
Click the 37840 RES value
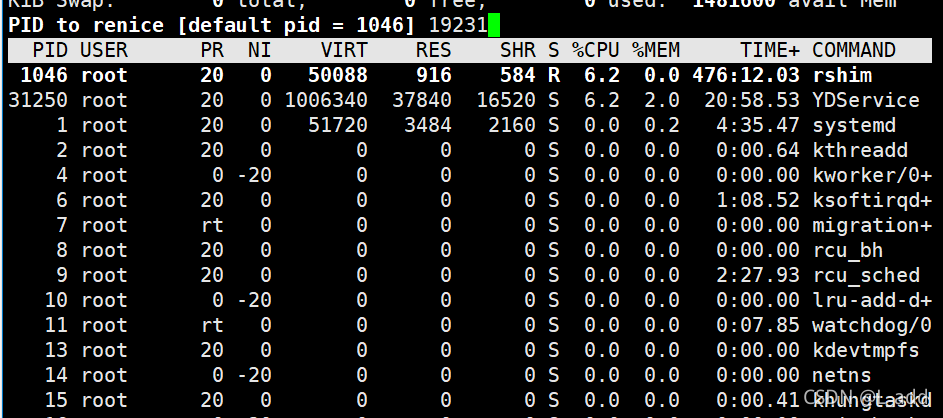pyautogui.click(x=422, y=100)
